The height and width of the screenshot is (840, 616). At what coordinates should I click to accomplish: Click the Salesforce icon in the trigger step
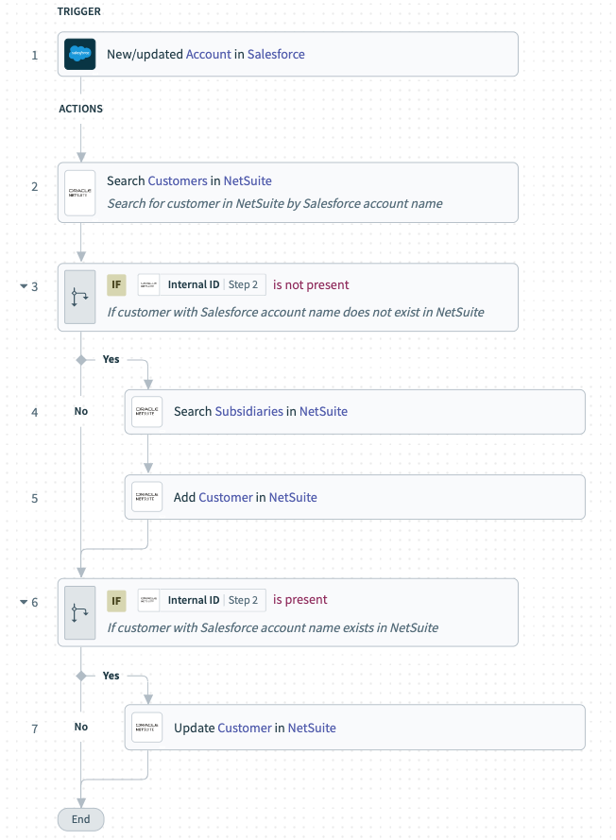80,54
